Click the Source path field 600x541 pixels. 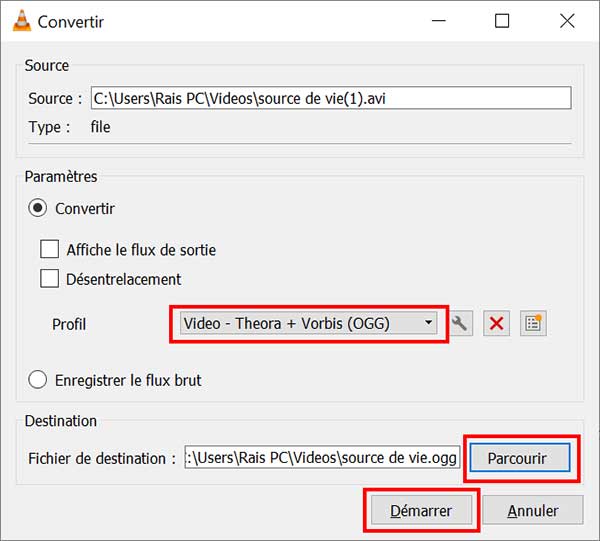click(331, 98)
